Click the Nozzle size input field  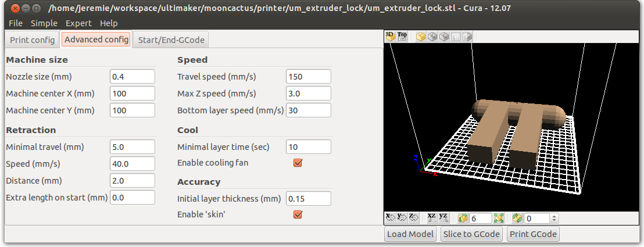pos(133,77)
